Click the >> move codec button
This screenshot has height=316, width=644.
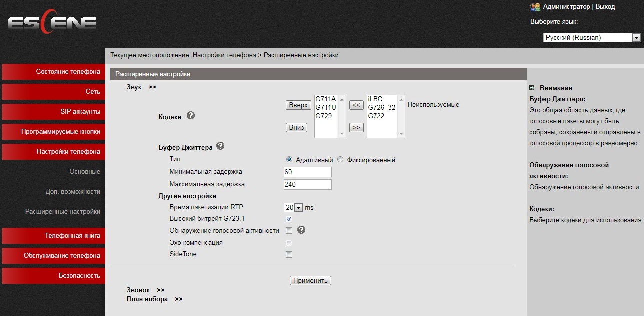(356, 127)
